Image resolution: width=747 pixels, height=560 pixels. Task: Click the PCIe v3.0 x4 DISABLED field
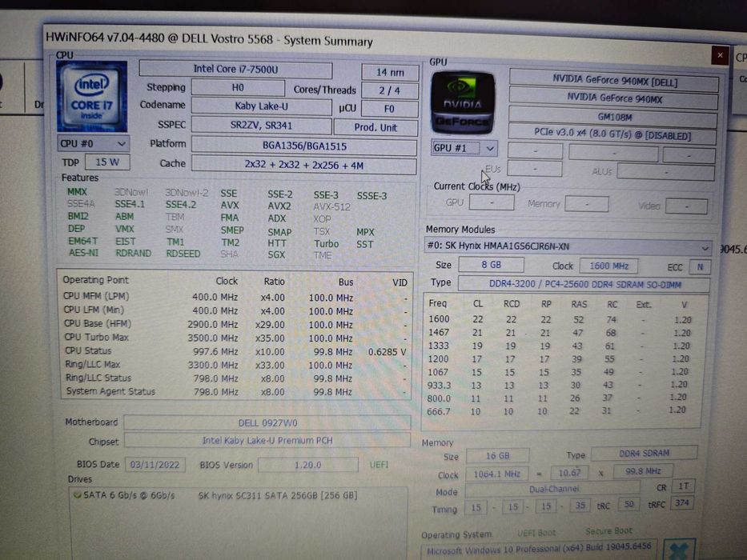pos(612,134)
